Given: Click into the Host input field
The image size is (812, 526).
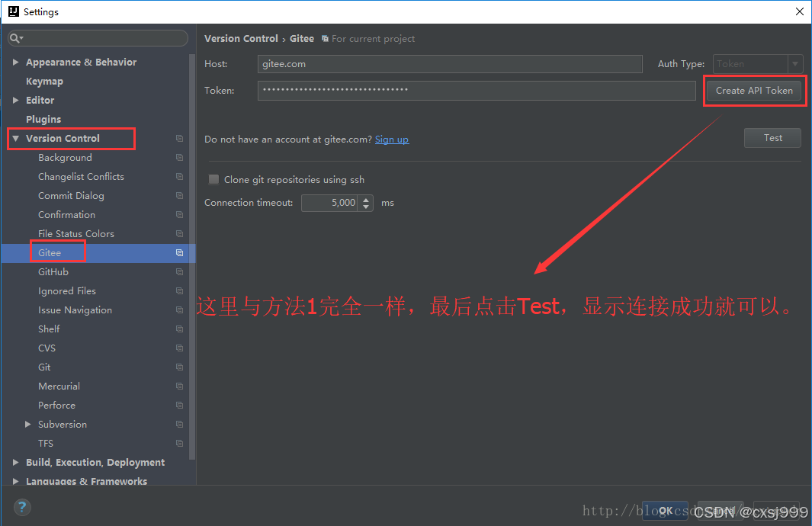Looking at the screenshot, I should (450, 64).
